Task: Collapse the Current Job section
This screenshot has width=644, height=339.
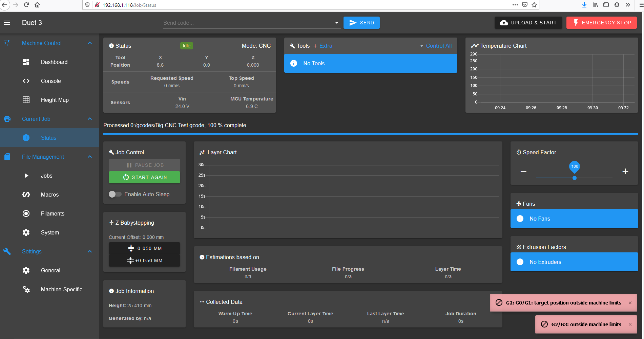Action: click(90, 119)
